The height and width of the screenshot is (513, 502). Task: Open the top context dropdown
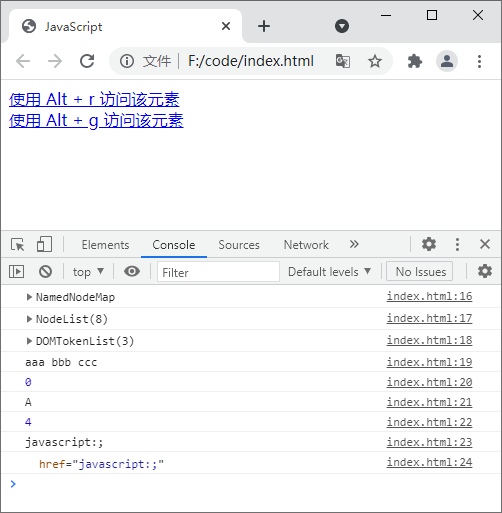tap(88, 272)
